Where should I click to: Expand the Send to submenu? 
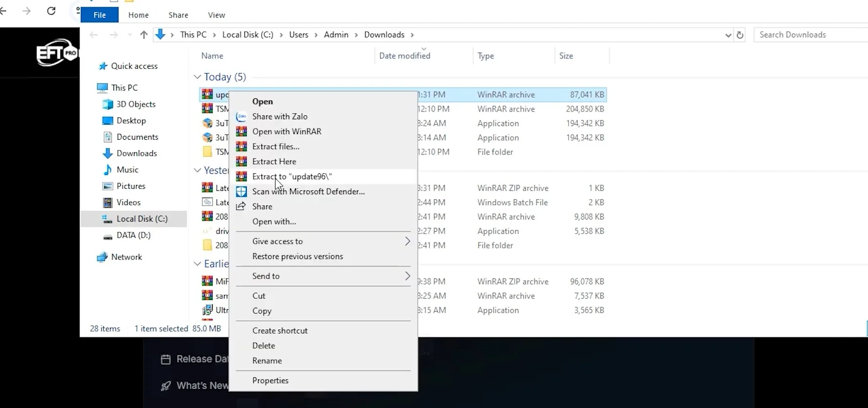pos(407,276)
